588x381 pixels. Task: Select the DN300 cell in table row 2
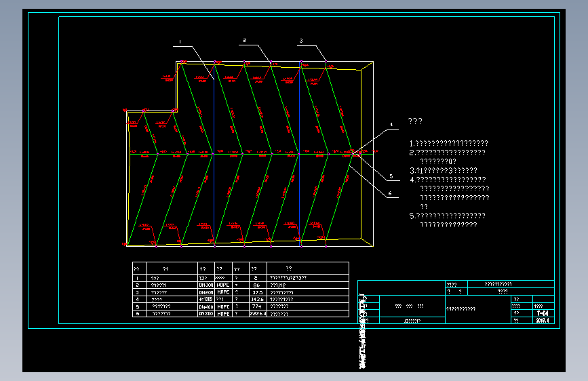[206, 285]
